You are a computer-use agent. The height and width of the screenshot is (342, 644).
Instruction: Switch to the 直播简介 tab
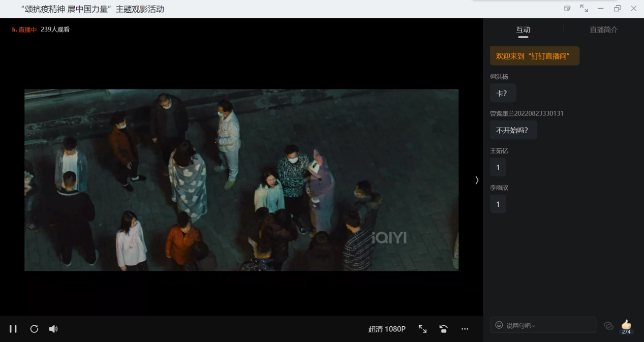point(603,29)
